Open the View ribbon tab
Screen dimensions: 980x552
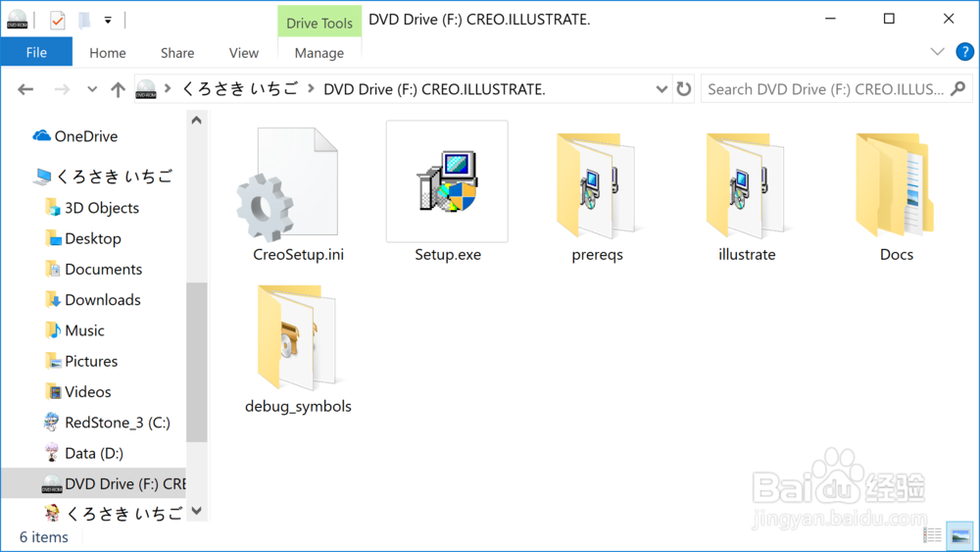point(244,53)
